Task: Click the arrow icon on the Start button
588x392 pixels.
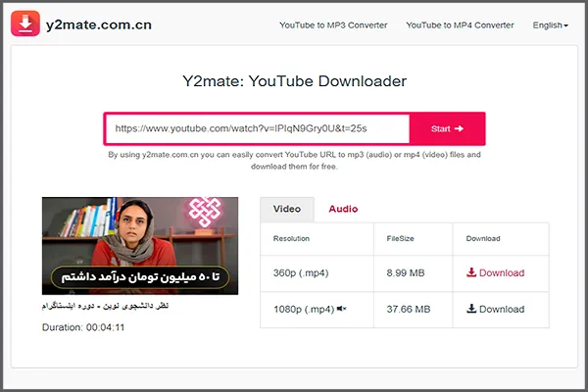Action: [x=459, y=128]
